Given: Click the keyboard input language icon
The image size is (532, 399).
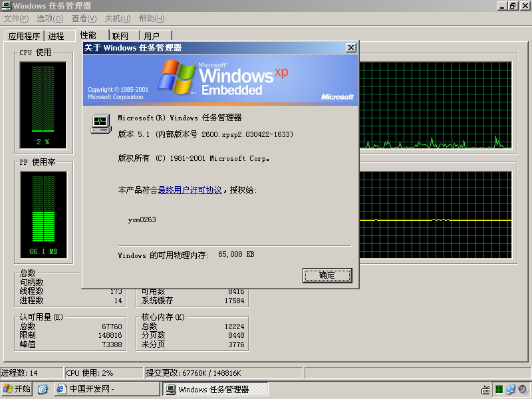Looking at the screenshot, I should coord(486,390).
